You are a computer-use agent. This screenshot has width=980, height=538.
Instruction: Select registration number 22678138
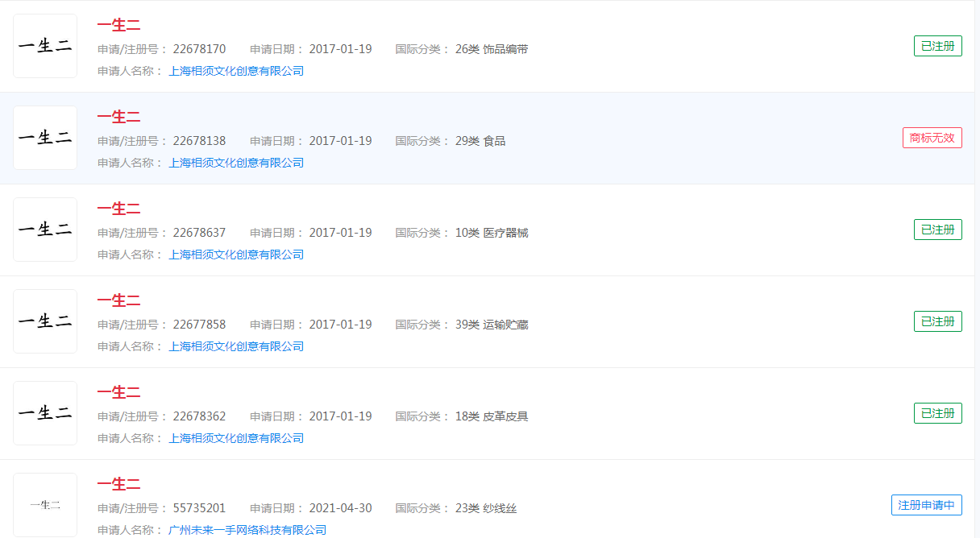(199, 141)
